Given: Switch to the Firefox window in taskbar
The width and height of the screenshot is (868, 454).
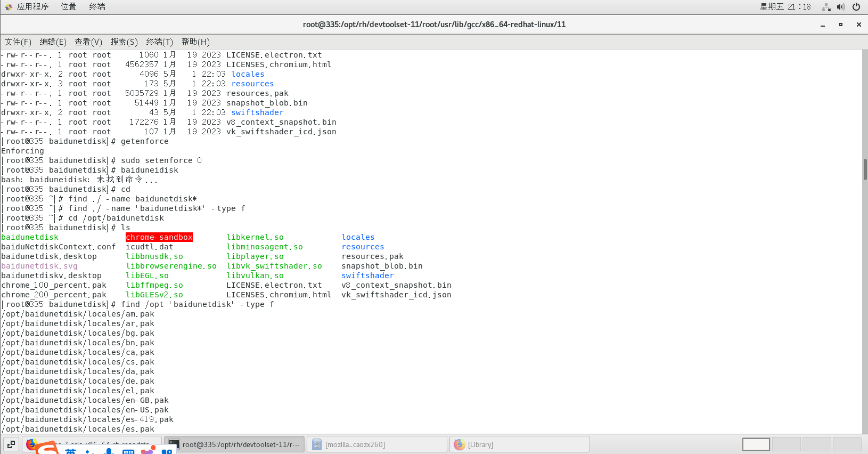Looking at the screenshot, I should click(x=91, y=444).
